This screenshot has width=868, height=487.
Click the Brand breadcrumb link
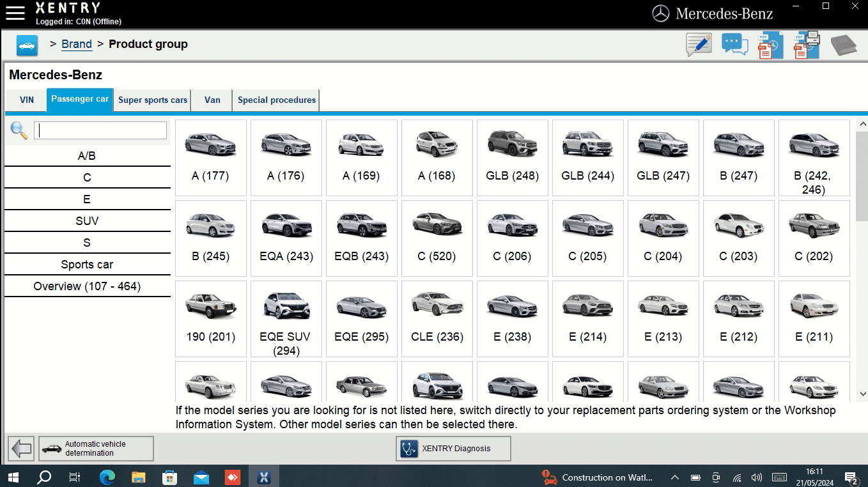click(x=77, y=44)
